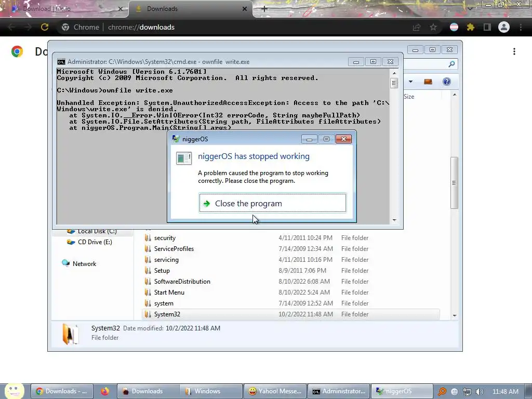Viewport: 532px width, 399px height.
Task: Click the System32 folder icon in details pane
Action: click(x=70, y=334)
